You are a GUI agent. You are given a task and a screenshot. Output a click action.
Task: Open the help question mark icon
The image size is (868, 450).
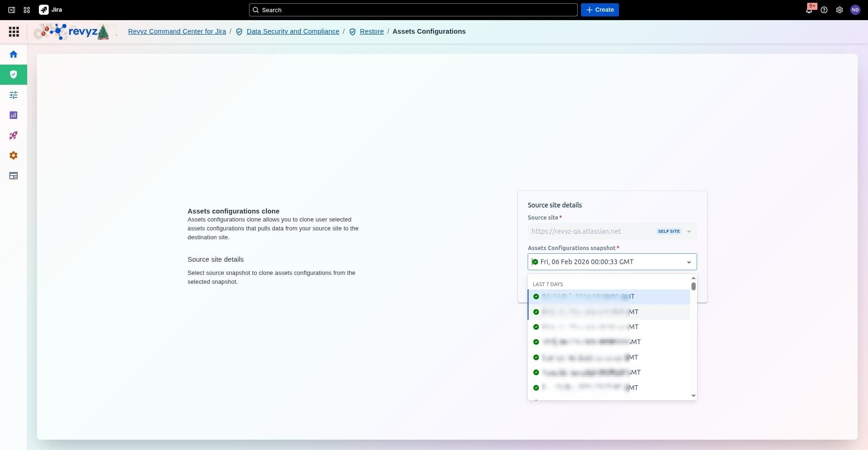coord(824,10)
